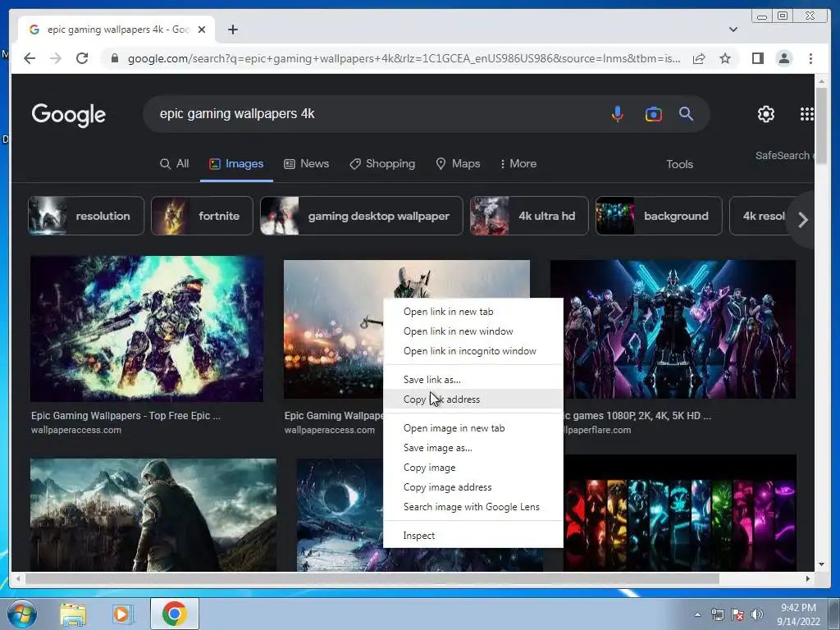The height and width of the screenshot is (630, 840).
Task: Submit search with the magnifier icon
Action: (x=687, y=113)
